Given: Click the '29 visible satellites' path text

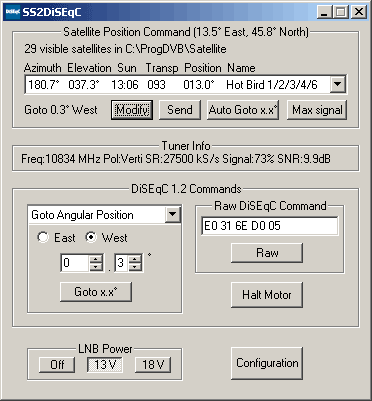Looking at the screenshot, I should point(125,49).
